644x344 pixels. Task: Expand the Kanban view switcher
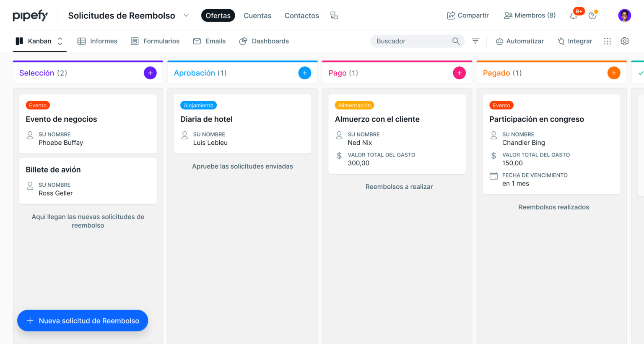[x=60, y=41]
